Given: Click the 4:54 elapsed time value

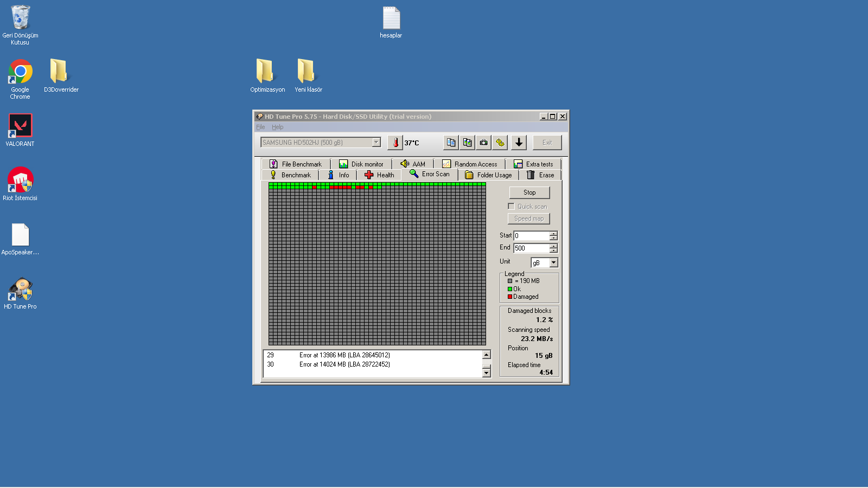Looking at the screenshot, I should click(x=546, y=373).
